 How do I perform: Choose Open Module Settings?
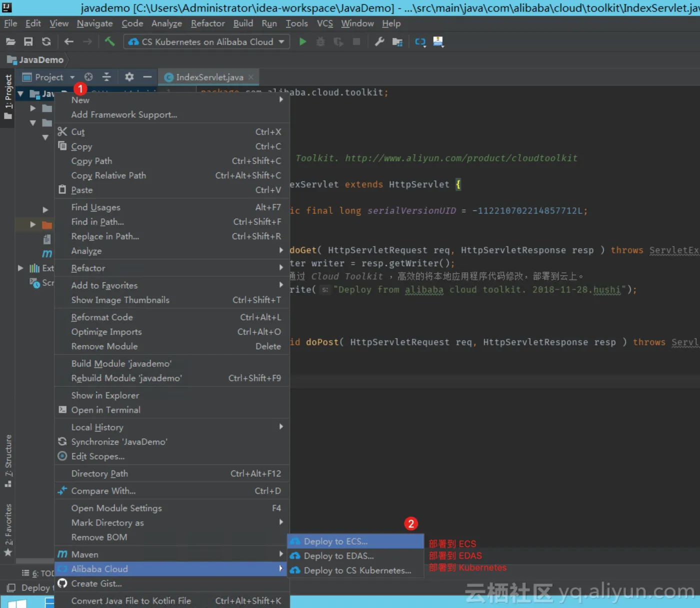172,508
